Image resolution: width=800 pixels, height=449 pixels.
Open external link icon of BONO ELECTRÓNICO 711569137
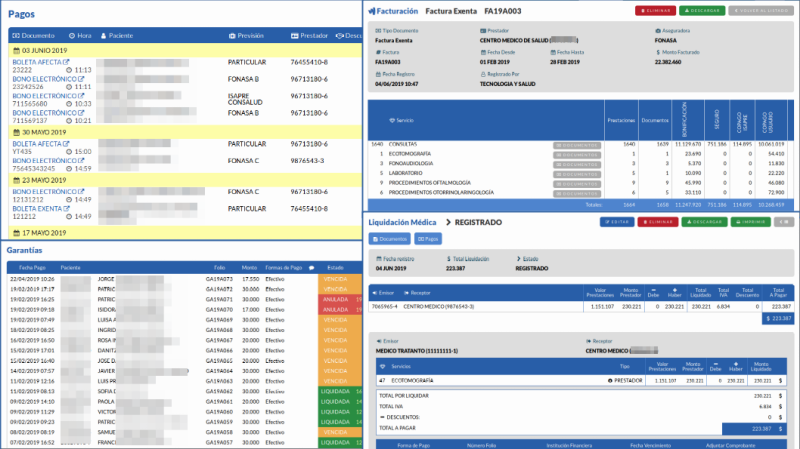(81, 113)
